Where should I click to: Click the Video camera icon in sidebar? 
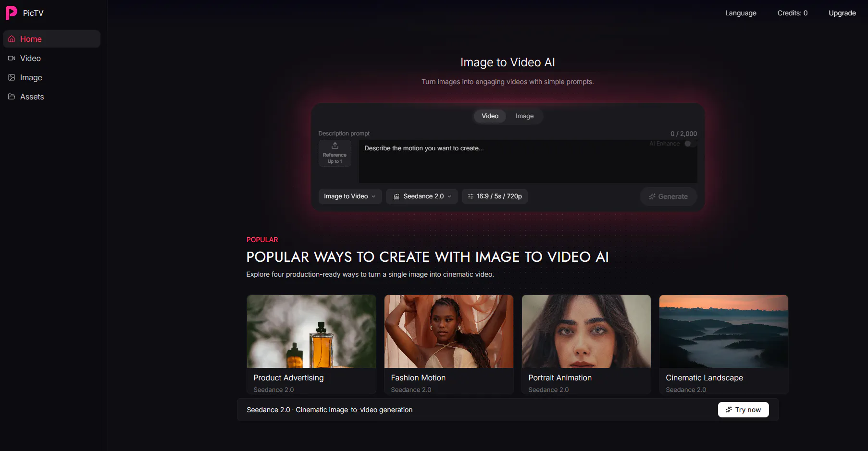click(12, 58)
